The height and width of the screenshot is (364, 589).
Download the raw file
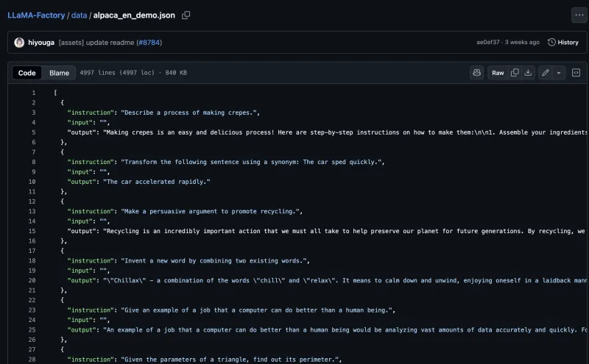point(528,73)
